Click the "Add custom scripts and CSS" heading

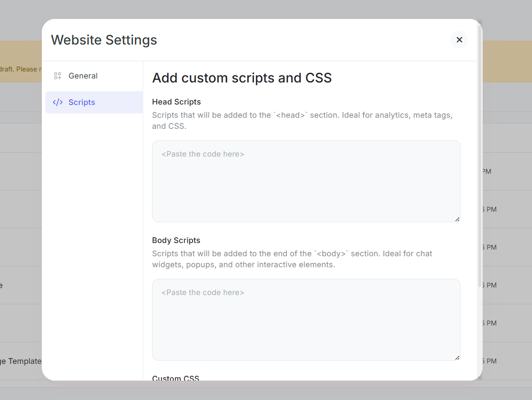(242, 78)
